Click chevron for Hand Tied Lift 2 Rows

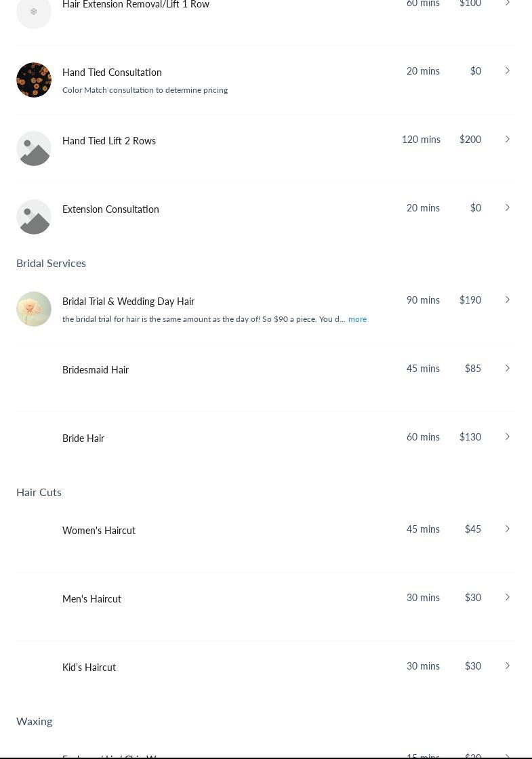click(x=507, y=140)
